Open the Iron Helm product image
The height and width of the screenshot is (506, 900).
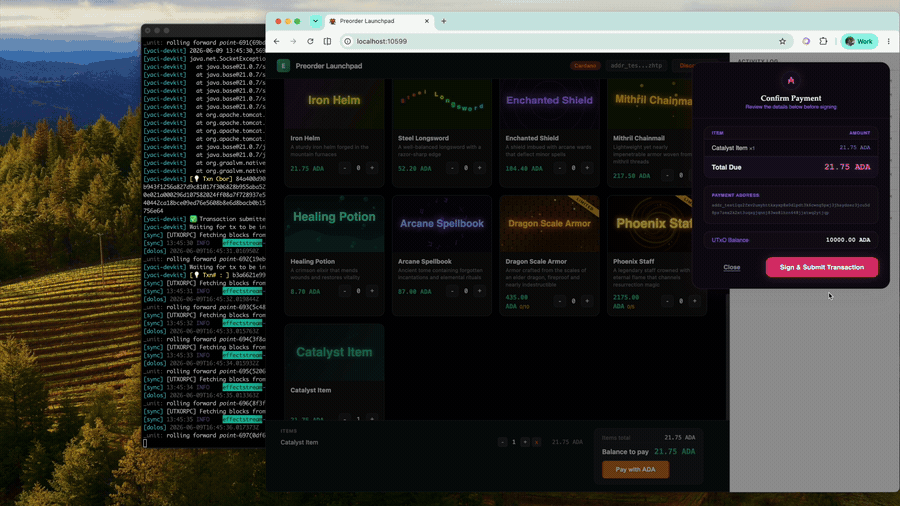pyautogui.click(x=334, y=103)
